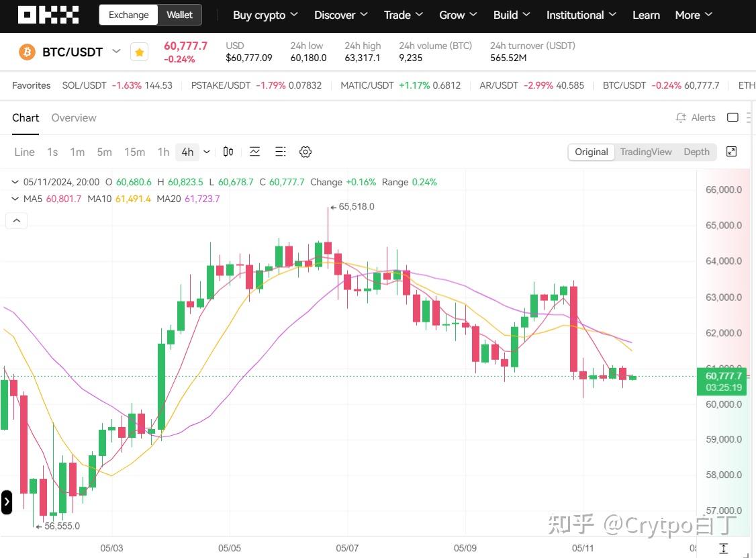Image resolution: width=756 pixels, height=558 pixels.
Task: Open the Learn menu item
Action: pyautogui.click(x=645, y=14)
